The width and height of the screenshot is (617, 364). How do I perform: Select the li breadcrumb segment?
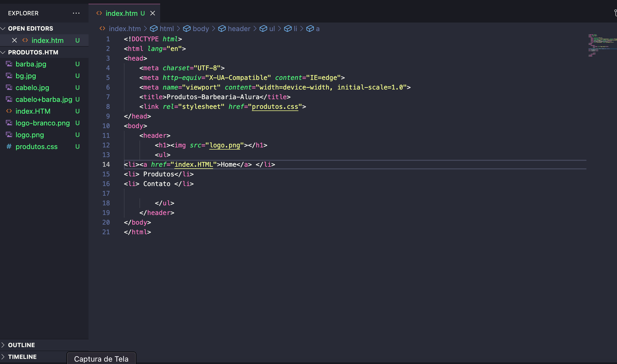click(x=295, y=29)
